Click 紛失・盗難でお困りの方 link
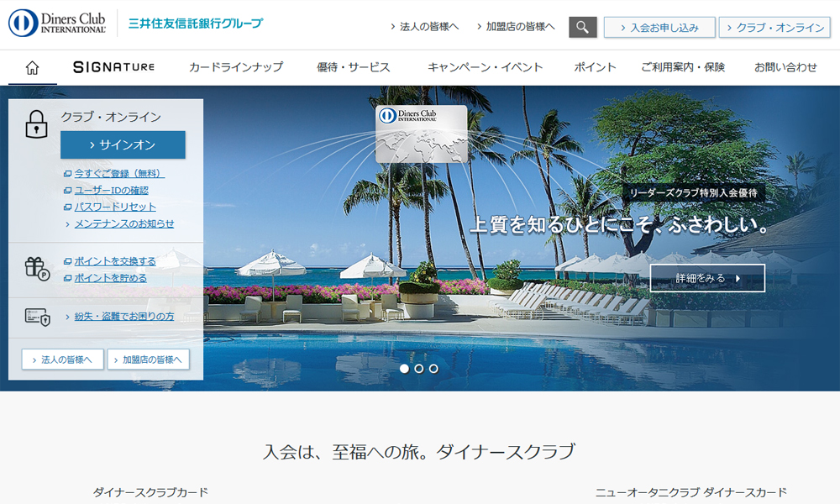 (124, 317)
